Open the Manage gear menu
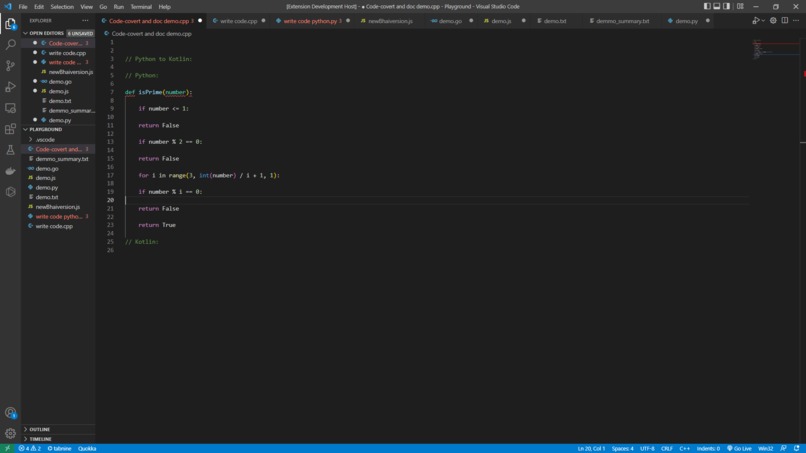Viewport: 806px width, 453px height. pyautogui.click(x=10, y=433)
